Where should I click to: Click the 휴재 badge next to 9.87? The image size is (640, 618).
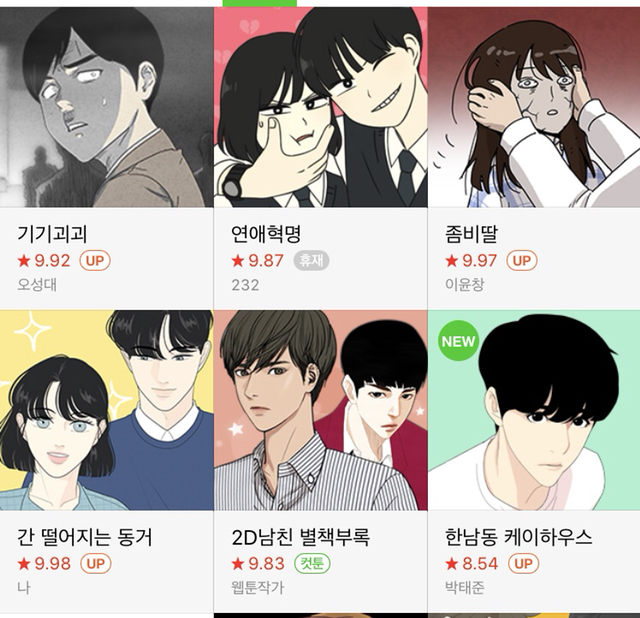pyautogui.click(x=311, y=260)
